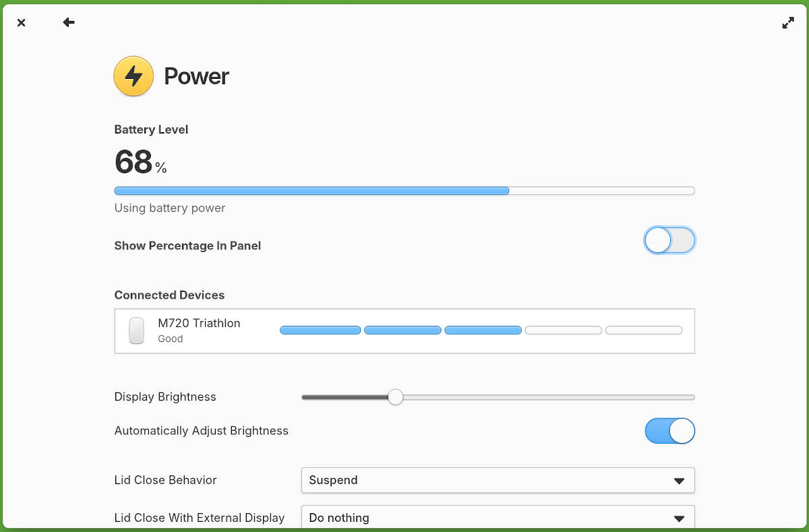Select the M720 Triathlon device row
Screen dimensions: 809x532
[x=404, y=331]
